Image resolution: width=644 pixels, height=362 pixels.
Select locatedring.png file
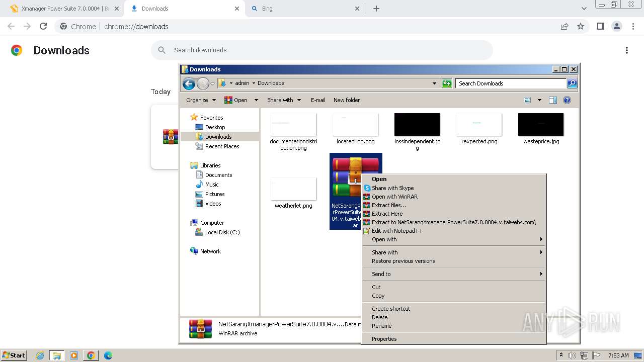(x=355, y=129)
